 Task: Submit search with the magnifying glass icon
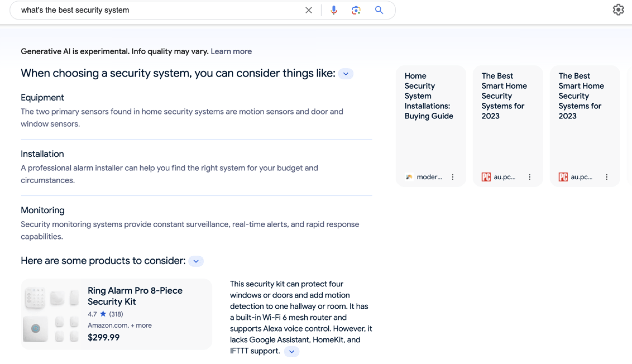coord(379,10)
